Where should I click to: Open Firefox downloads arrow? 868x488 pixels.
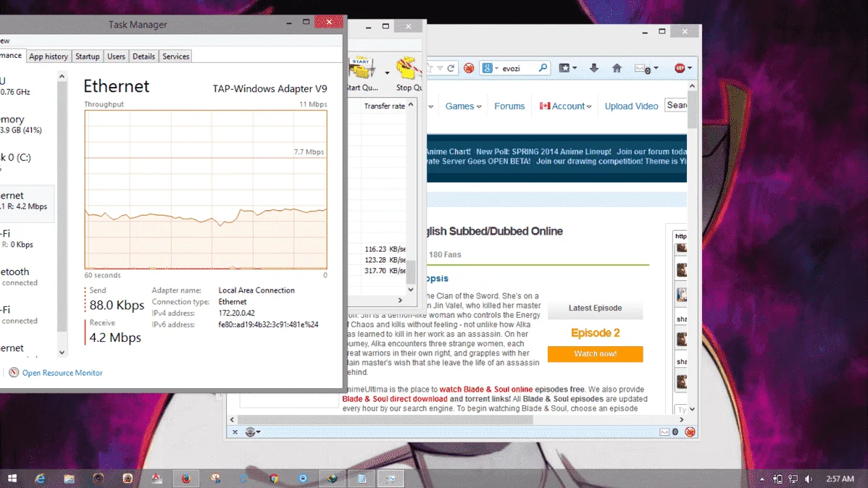coord(593,67)
